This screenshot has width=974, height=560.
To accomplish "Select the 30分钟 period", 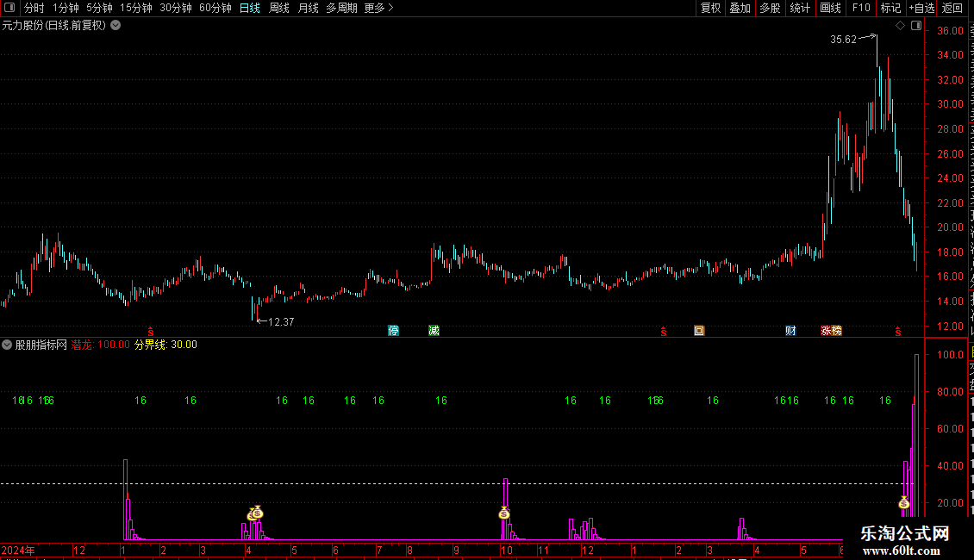I will [x=176, y=8].
